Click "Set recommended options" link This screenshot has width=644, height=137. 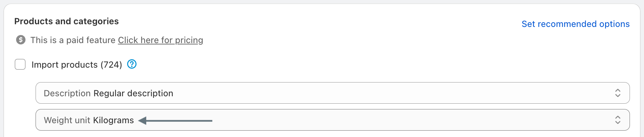[x=575, y=24]
